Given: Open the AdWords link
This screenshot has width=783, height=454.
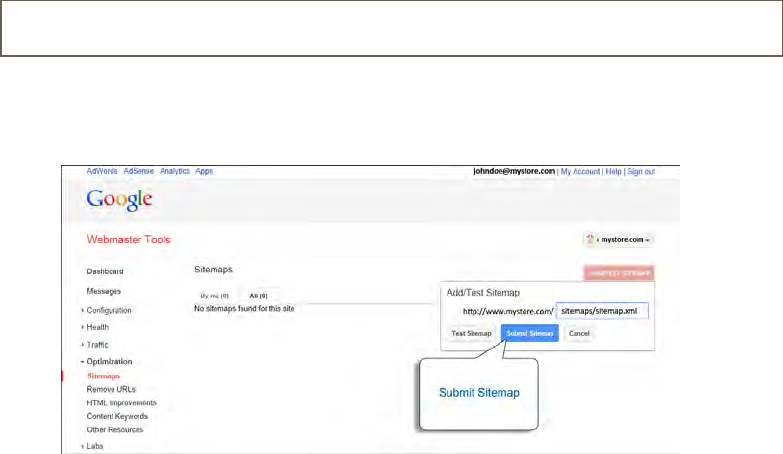Looking at the screenshot, I should coord(102,171).
